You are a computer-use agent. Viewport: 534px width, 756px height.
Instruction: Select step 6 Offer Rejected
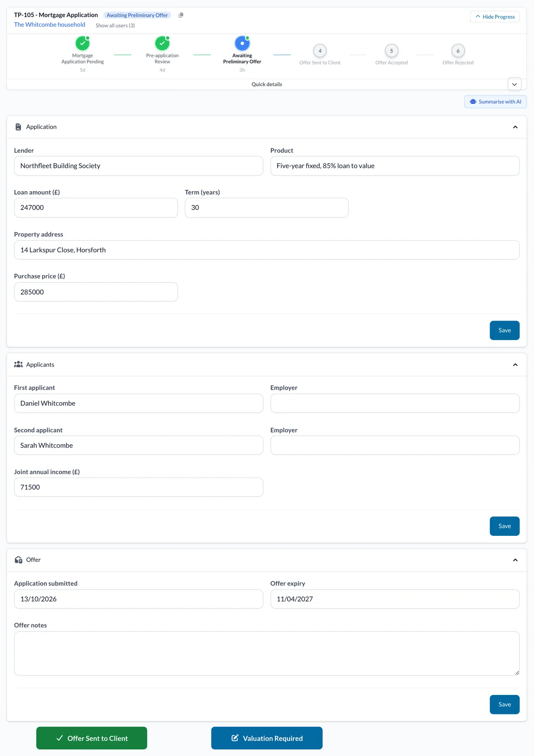click(458, 51)
